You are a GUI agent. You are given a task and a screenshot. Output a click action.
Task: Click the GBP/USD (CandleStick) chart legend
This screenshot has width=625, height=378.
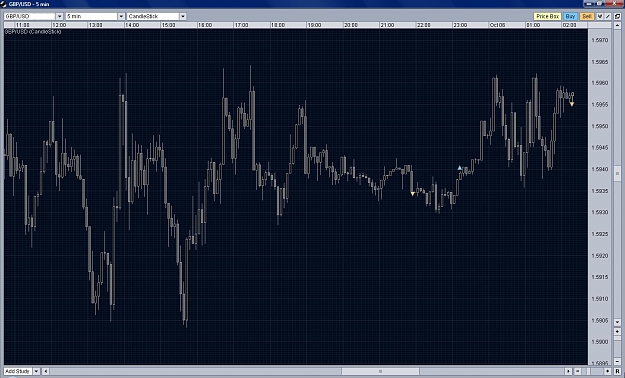(x=33, y=32)
